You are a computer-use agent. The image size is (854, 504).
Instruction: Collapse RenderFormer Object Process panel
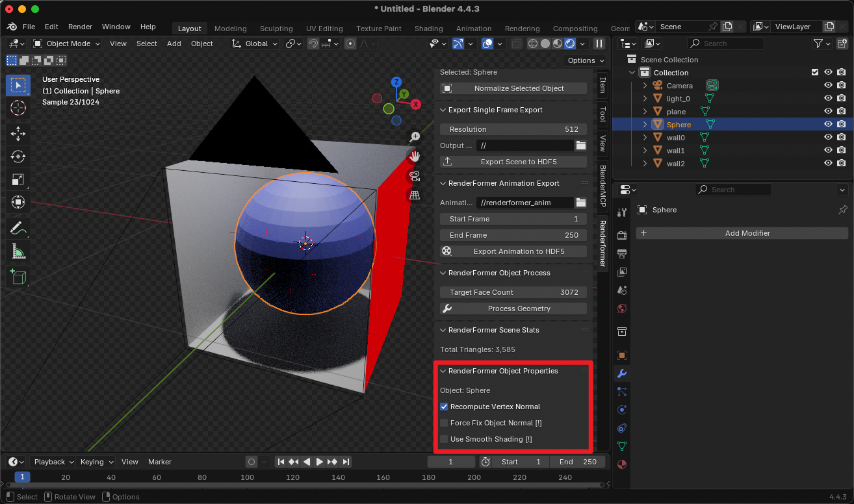(x=443, y=273)
